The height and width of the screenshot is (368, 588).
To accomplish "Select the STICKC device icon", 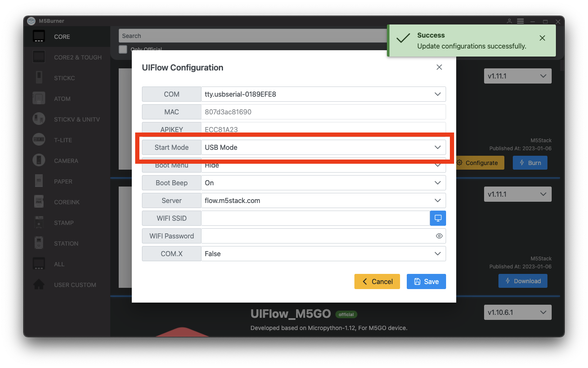I will (39, 78).
